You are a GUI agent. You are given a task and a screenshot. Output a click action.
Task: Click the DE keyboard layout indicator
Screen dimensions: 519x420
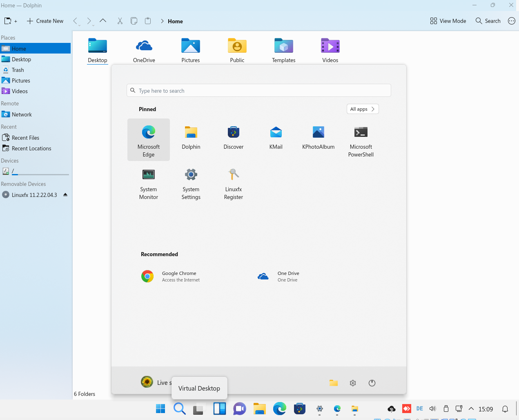[420, 409]
